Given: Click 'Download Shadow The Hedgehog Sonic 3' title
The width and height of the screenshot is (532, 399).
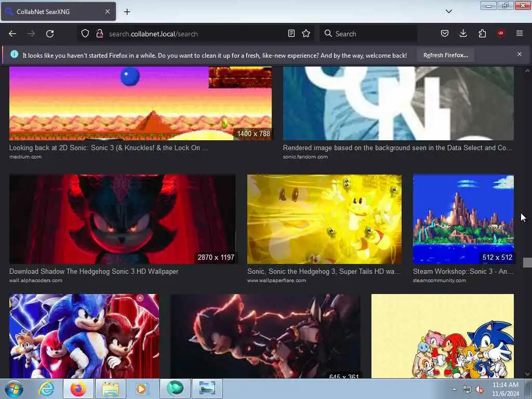Looking at the screenshot, I should (x=94, y=271).
